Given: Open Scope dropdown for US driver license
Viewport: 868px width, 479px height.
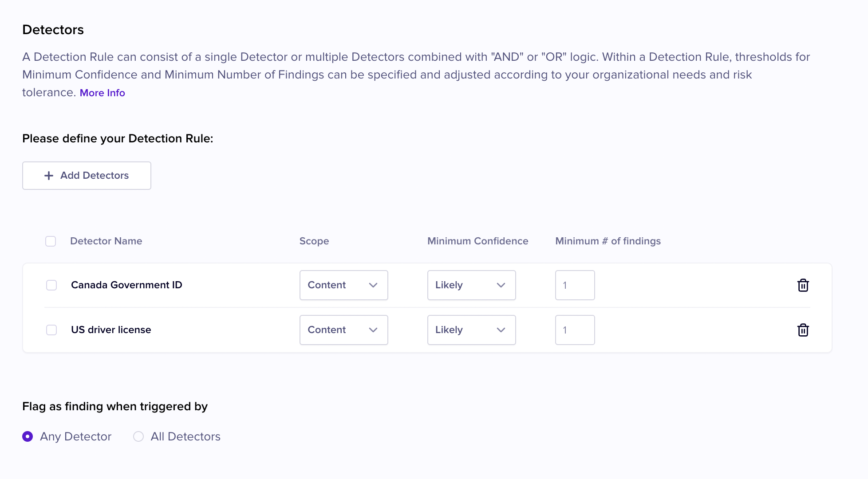Looking at the screenshot, I should pos(343,330).
